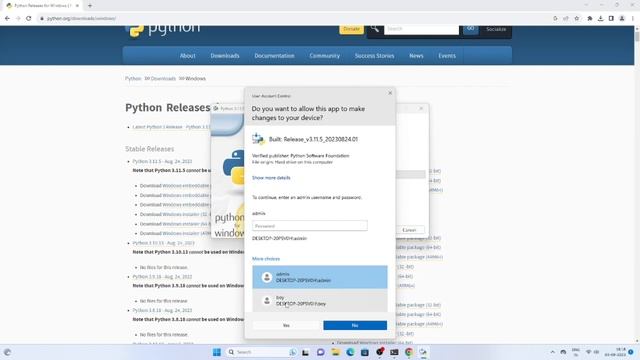Open the News menu
This screenshot has width=640, height=360.
pyautogui.click(x=416, y=56)
